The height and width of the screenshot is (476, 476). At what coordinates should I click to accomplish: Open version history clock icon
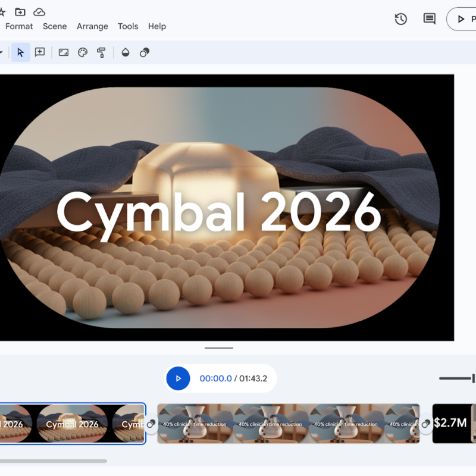(x=400, y=19)
